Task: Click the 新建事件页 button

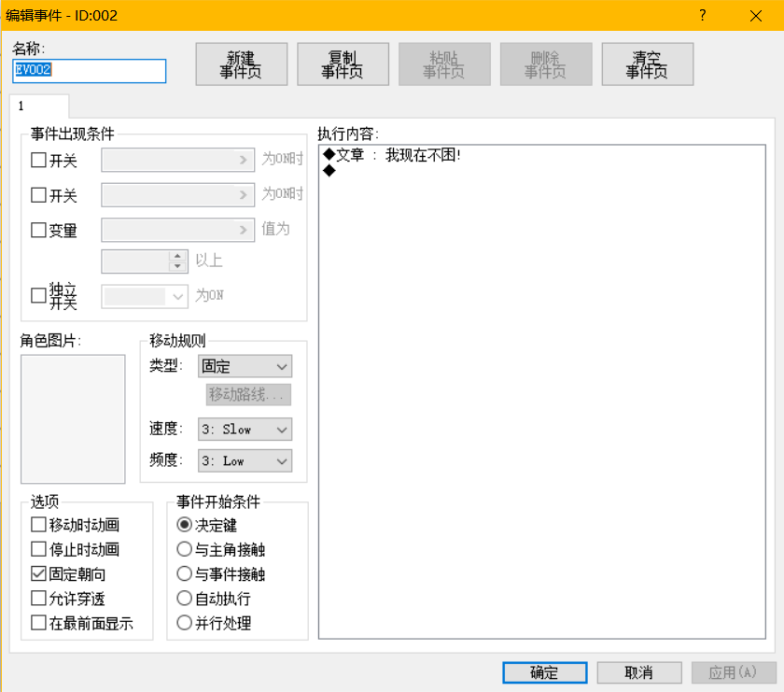Action: tap(241, 64)
